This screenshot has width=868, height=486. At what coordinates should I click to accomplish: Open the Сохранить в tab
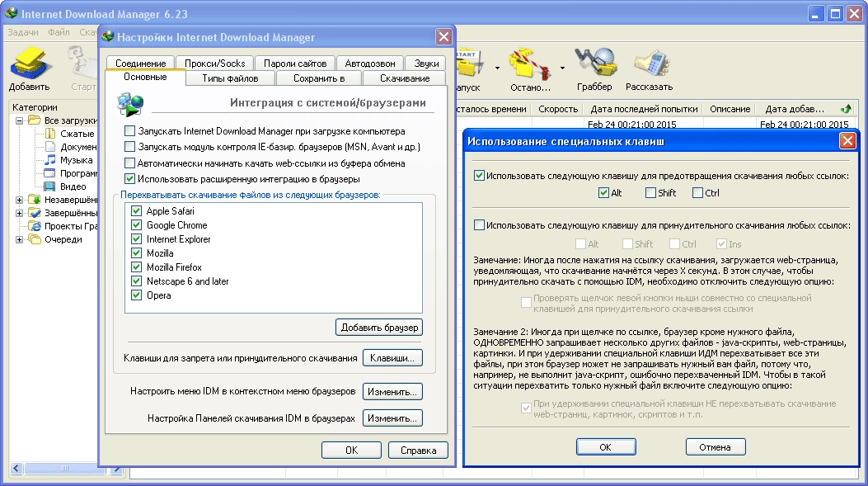click(319, 78)
